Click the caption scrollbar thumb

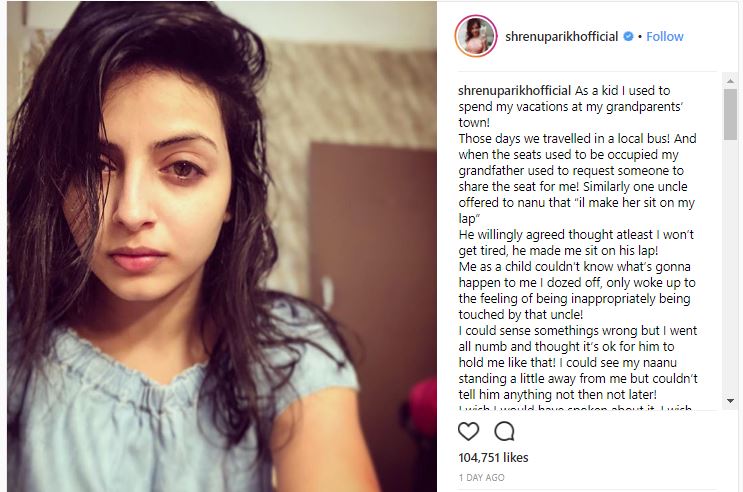(x=730, y=114)
